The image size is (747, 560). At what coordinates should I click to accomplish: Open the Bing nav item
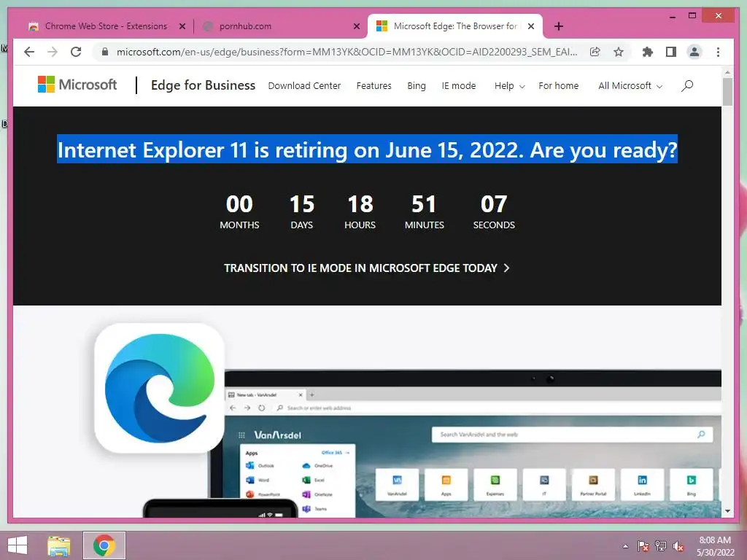(x=417, y=86)
